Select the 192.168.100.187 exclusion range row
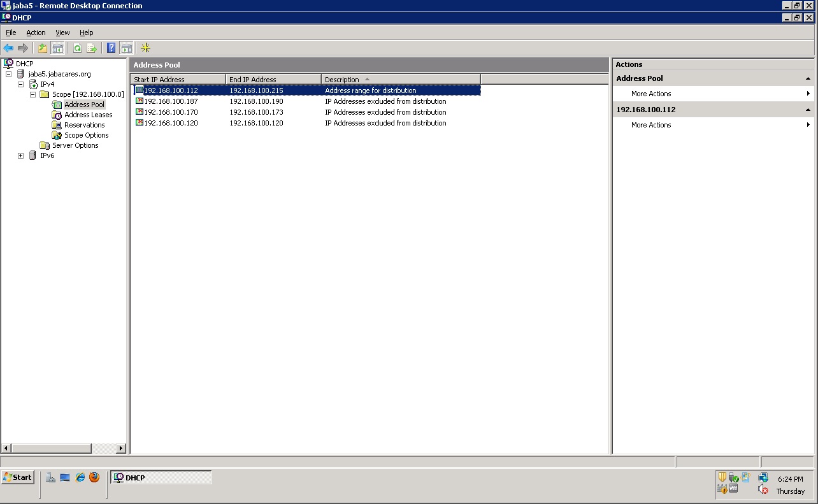The height and width of the screenshot is (504, 818). [x=171, y=101]
